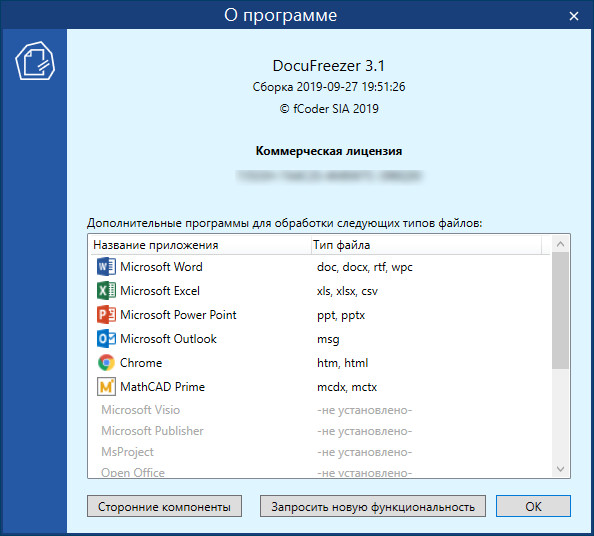The width and height of the screenshot is (594, 536).
Task: Select the MsProject row
Action: coord(320,452)
